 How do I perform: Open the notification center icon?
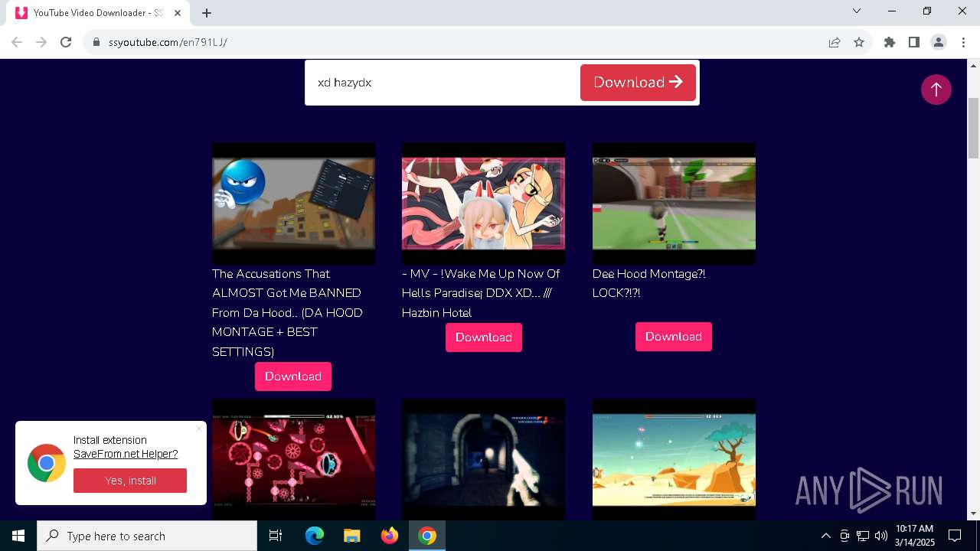(955, 536)
